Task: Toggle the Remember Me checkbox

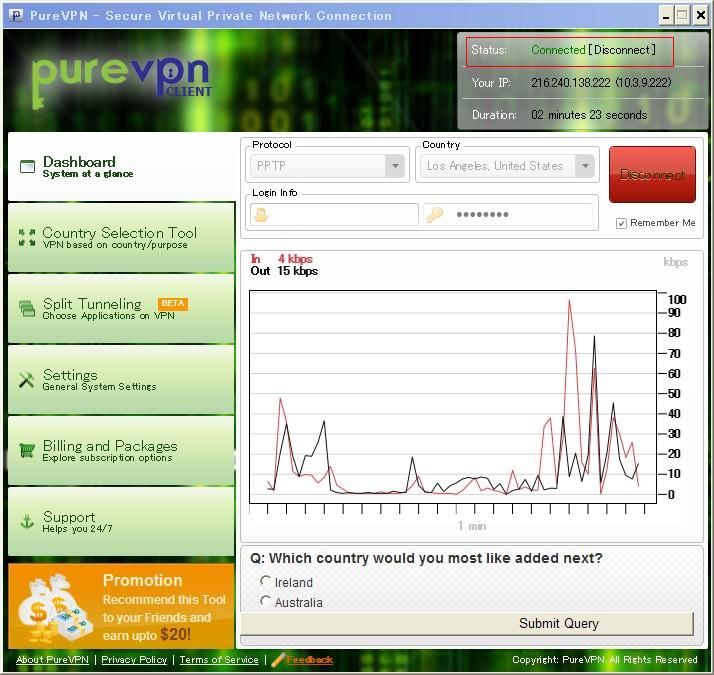Action: point(621,223)
